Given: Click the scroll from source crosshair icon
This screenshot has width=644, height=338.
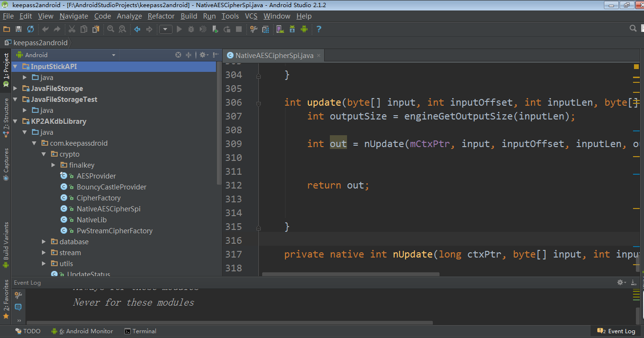Looking at the screenshot, I should coord(178,55).
